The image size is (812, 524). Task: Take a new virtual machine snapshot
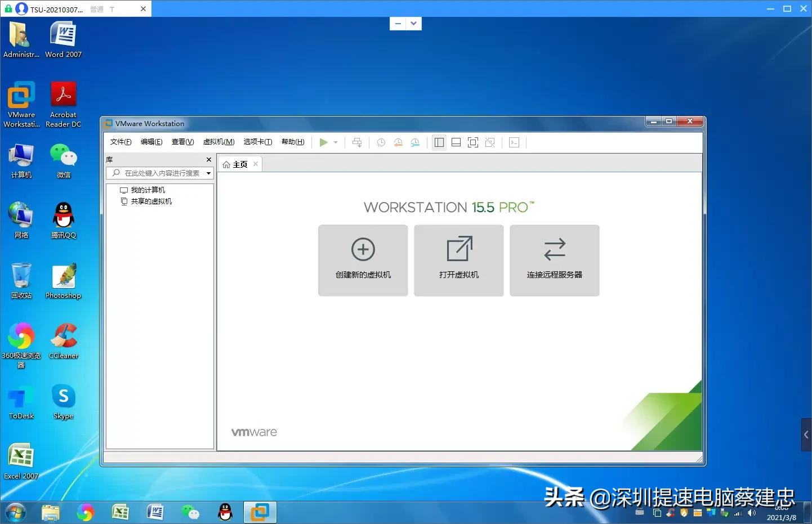[381, 142]
